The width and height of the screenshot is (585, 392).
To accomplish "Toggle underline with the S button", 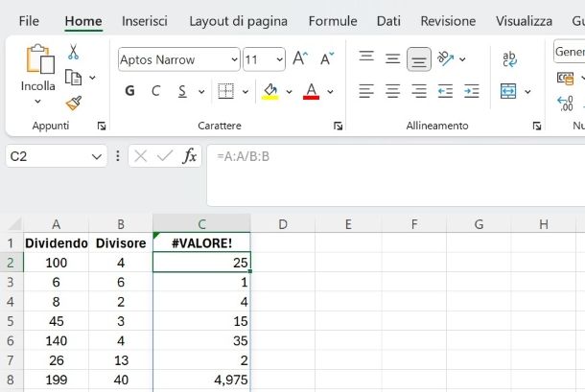I will coord(182,91).
